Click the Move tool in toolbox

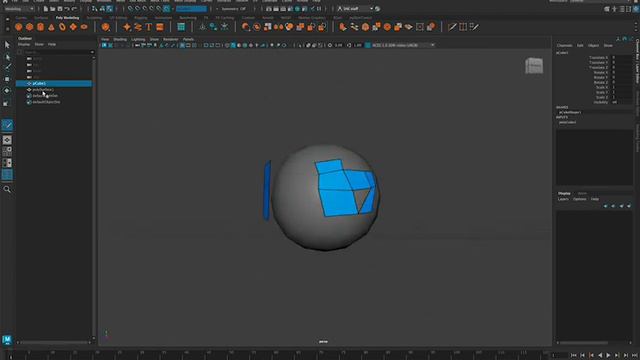[x=7, y=79]
